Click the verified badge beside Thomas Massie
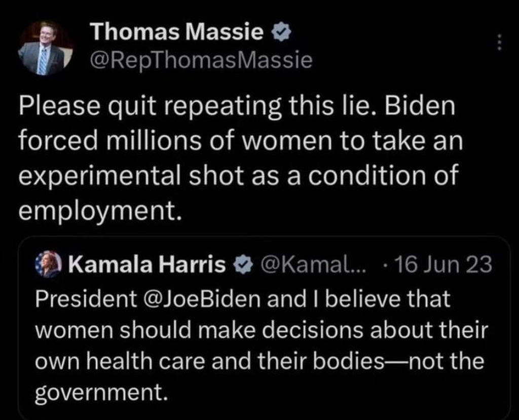 [280, 33]
